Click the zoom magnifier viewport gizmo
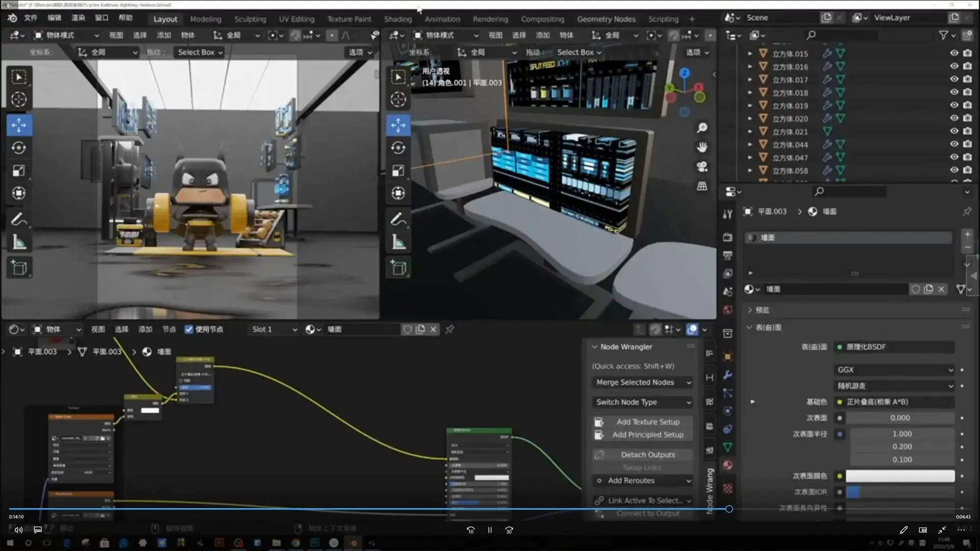This screenshot has height=551, width=980. [702, 128]
